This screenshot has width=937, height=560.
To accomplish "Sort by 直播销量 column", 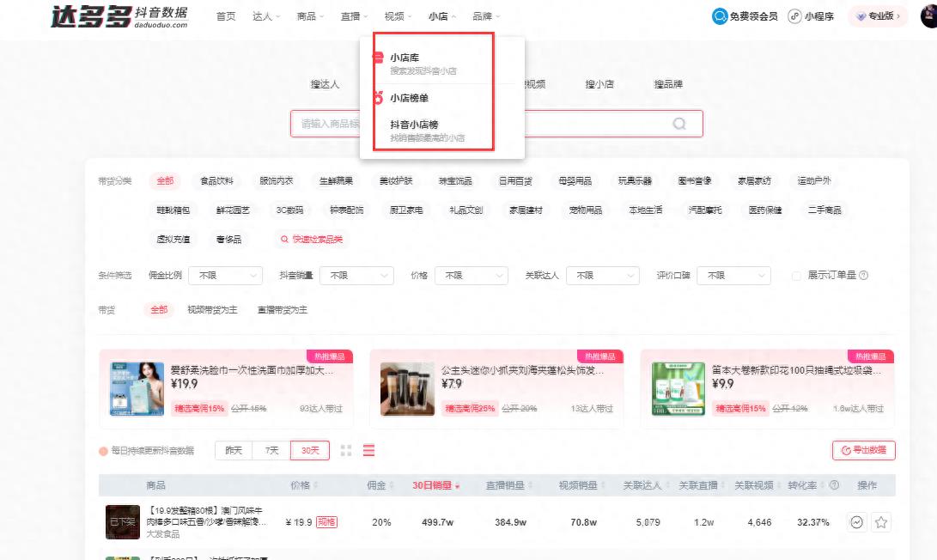I will tap(508, 485).
